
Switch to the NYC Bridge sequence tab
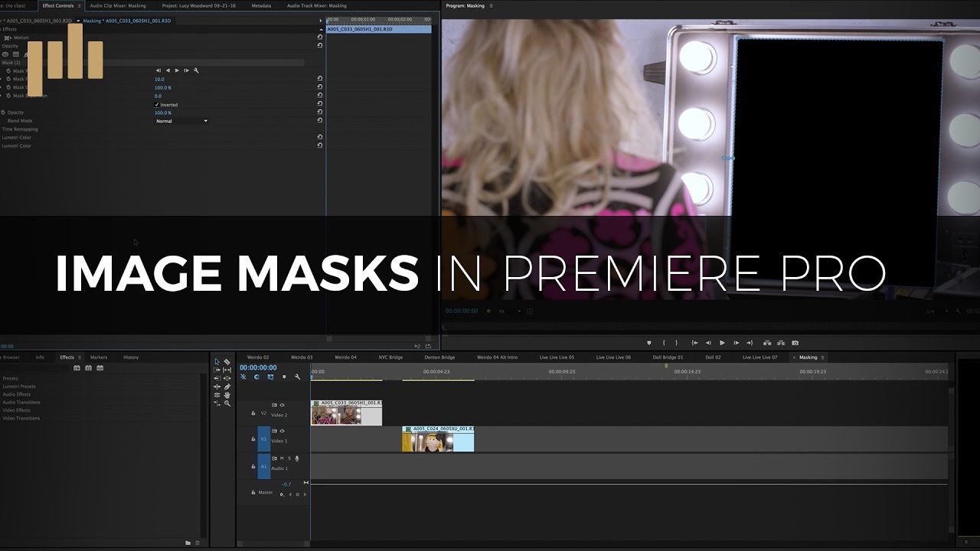390,357
